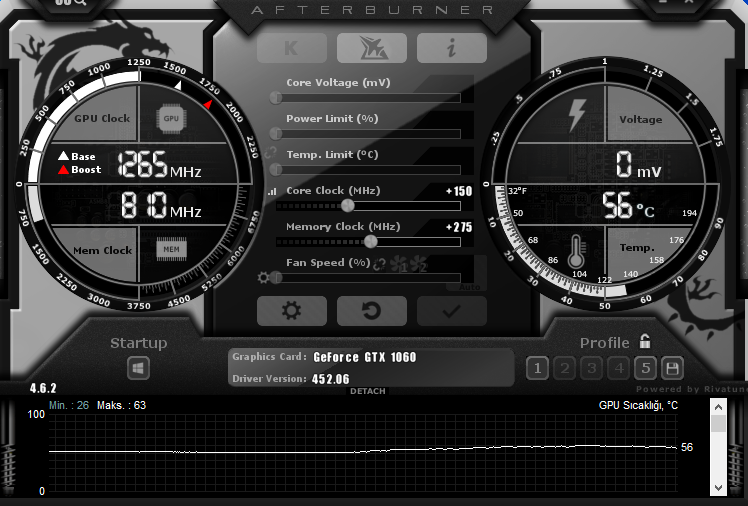The height and width of the screenshot is (506, 748).
Task: Click the Power Limit slider handle
Action: [x=276, y=134]
